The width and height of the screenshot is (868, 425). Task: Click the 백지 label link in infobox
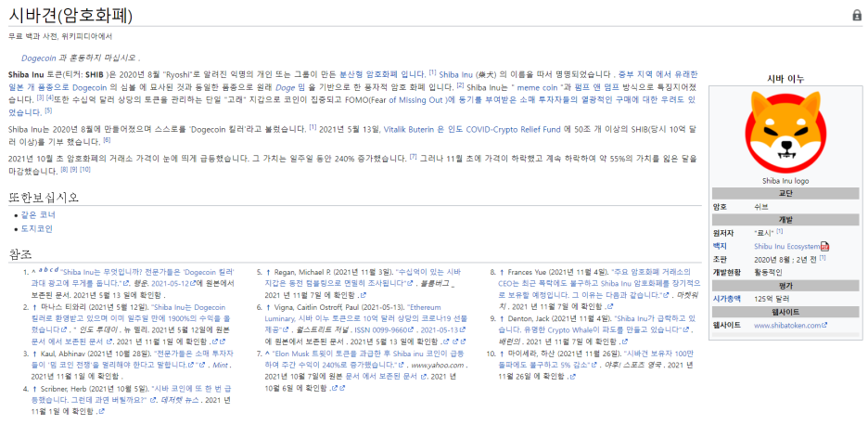pos(719,246)
